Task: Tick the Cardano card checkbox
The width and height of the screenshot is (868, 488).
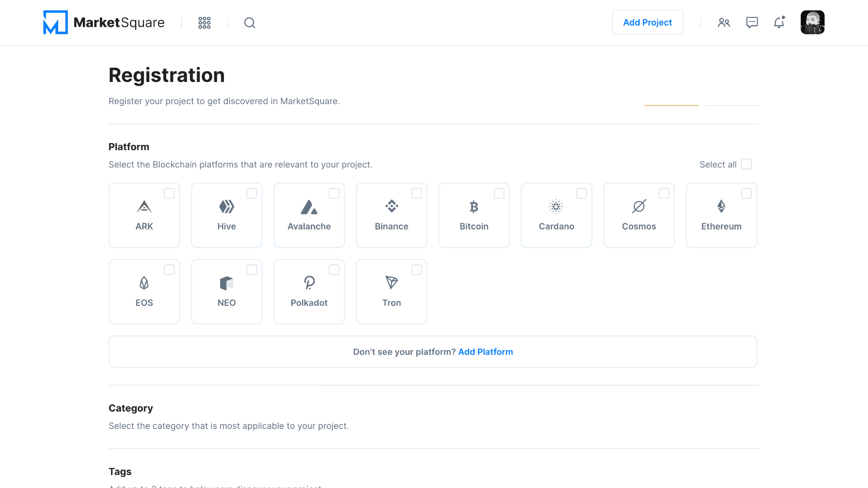Action: 582,193
